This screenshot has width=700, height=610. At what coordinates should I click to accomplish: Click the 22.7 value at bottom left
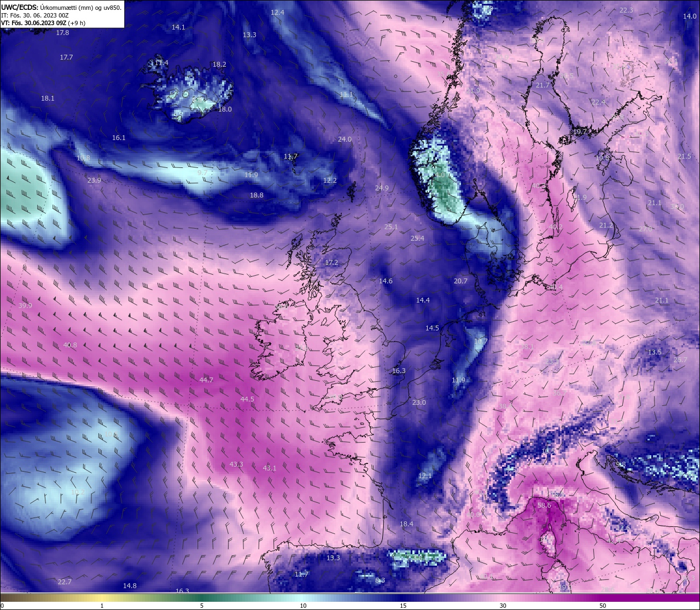pyautogui.click(x=65, y=582)
